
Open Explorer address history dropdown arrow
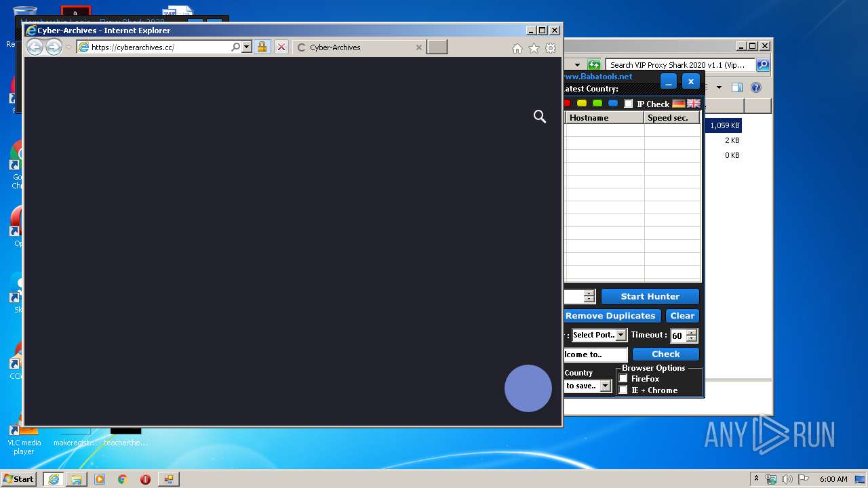coord(577,65)
